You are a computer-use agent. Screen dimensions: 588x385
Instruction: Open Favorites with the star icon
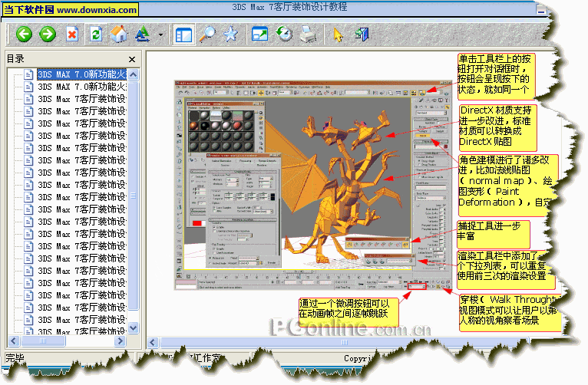pos(230,34)
